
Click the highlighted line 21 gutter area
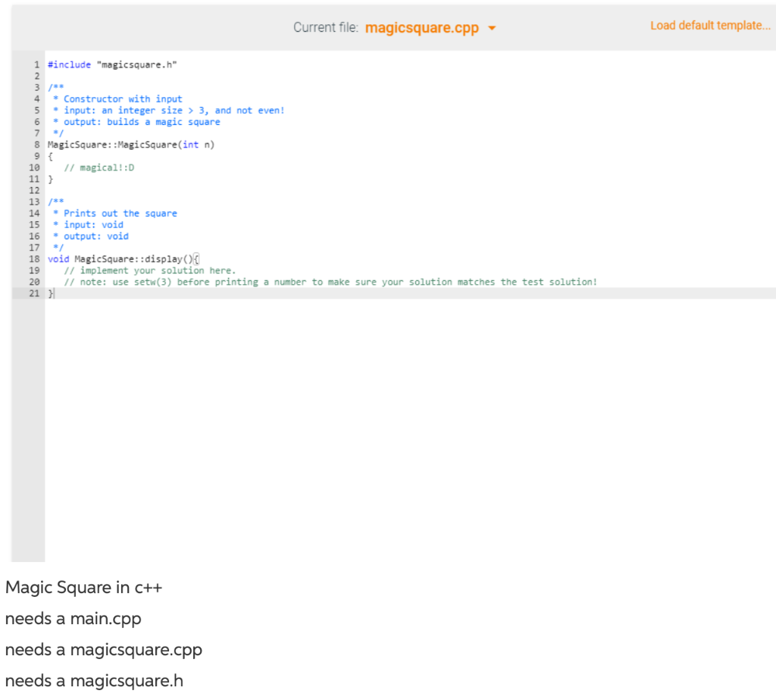pos(34,293)
